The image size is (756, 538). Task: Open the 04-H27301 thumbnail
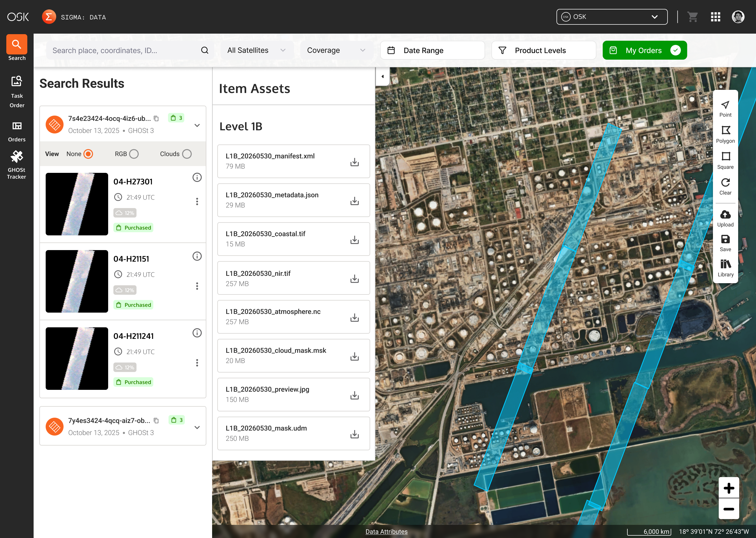(x=77, y=204)
